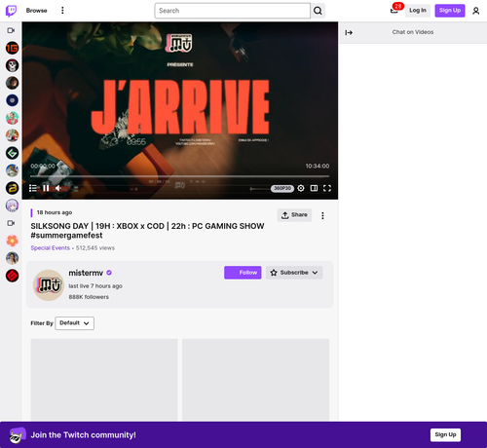The height and width of the screenshot is (448, 487).
Task: Open the video player settings gear
Action: [x=301, y=188]
